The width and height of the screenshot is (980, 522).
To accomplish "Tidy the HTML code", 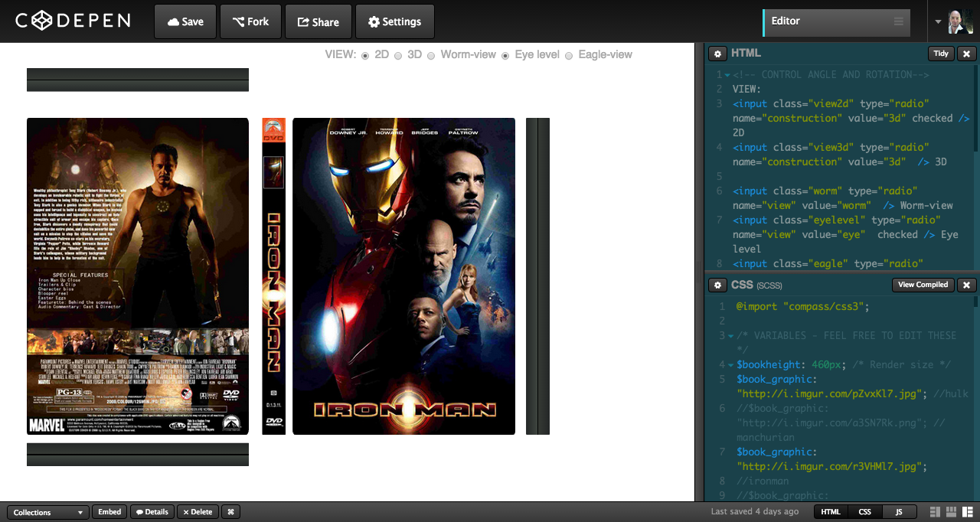I will pyautogui.click(x=941, y=54).
